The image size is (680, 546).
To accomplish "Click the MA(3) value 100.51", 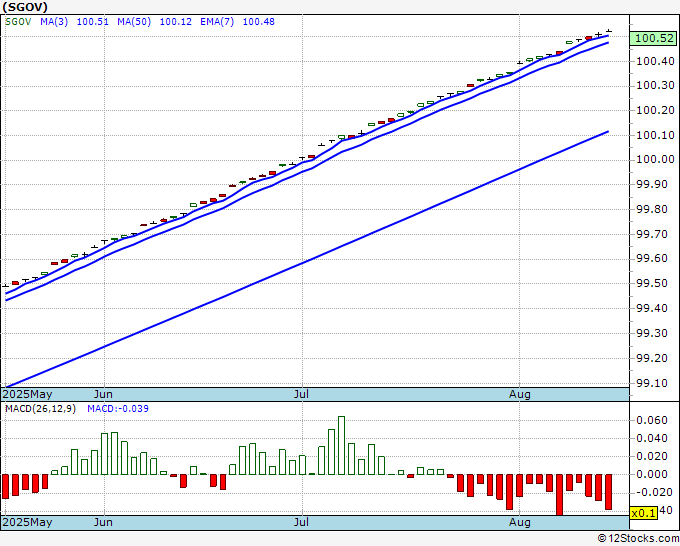I will pos(92,22).
